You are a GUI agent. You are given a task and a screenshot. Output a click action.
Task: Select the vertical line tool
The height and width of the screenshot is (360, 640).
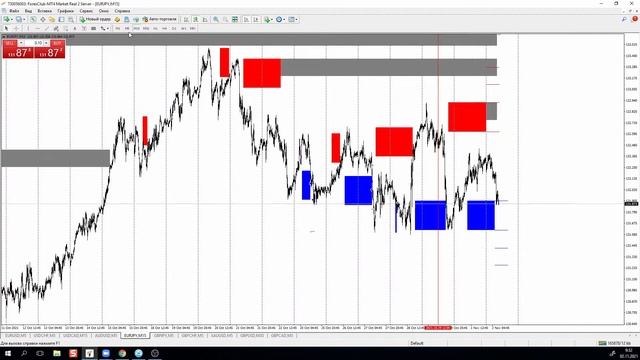pos(28,28)
